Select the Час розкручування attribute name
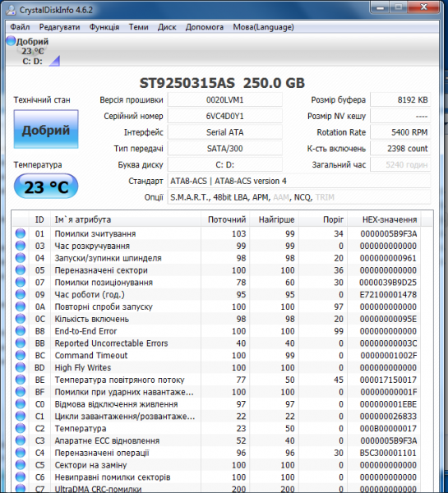Screen dimensions: 448x493 [92, 246]
